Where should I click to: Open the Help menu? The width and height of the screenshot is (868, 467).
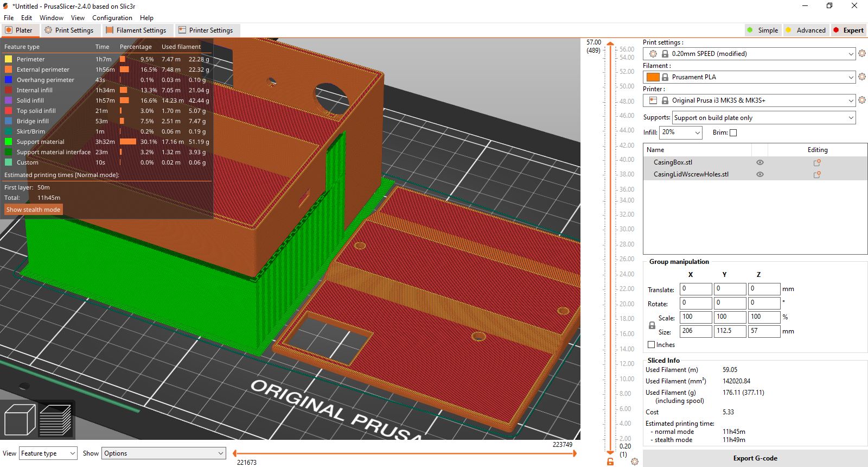coord(146,18)
